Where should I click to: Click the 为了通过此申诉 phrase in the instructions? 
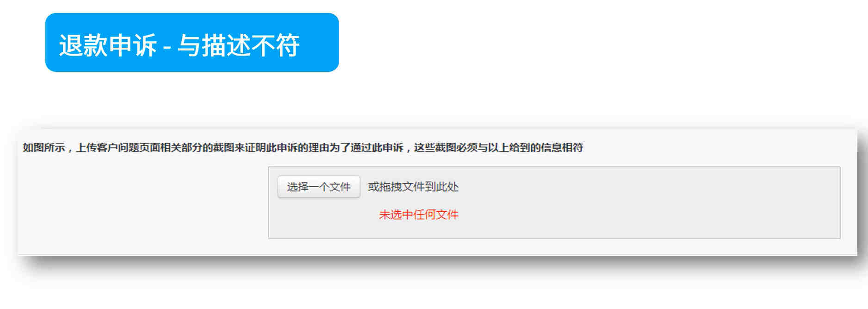[366, 148]
